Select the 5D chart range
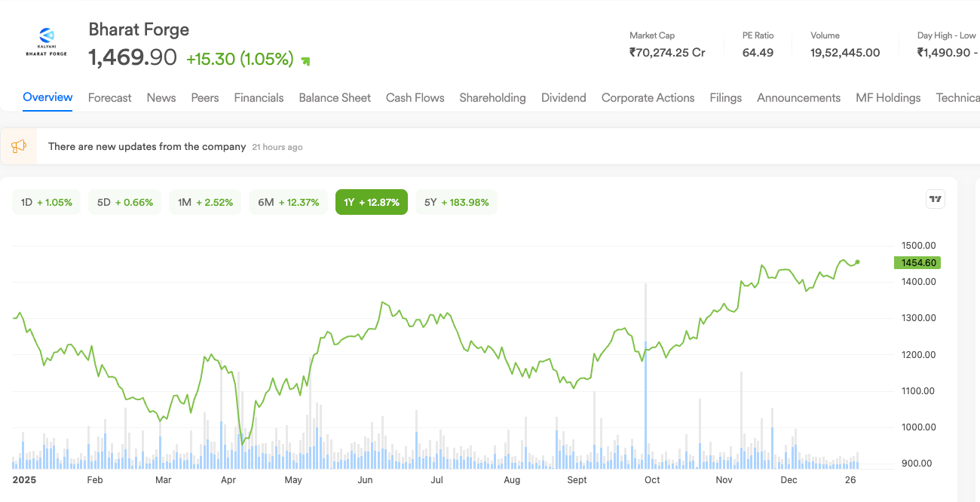The width and height of the screenshot is (980, 502). [x=125, y=202]
